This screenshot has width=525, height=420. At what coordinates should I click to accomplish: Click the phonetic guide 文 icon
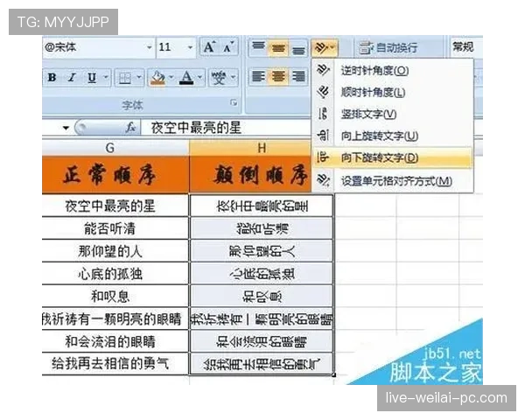pos(219,78)
